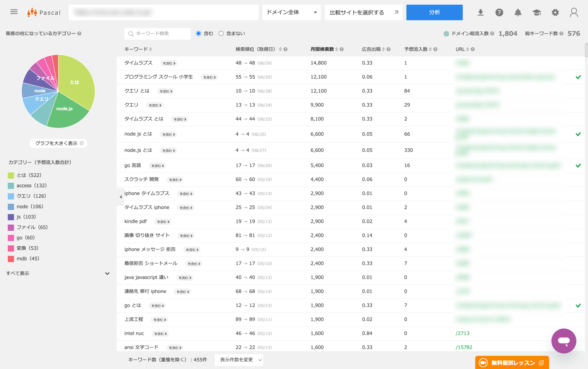Click the キーワード検索 input field
The width and height of the screenshot is (588, 369).
point(157,34)
